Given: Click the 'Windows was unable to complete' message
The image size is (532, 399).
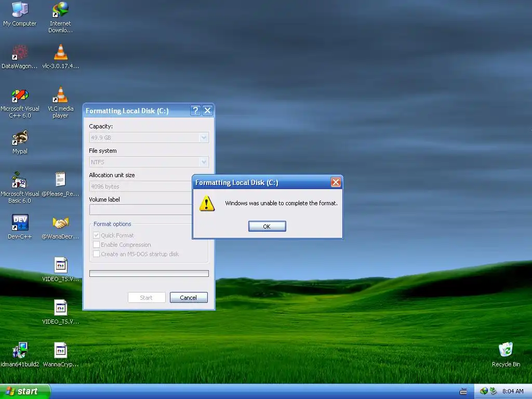Looking at the screenshot, I should point(281,203).
